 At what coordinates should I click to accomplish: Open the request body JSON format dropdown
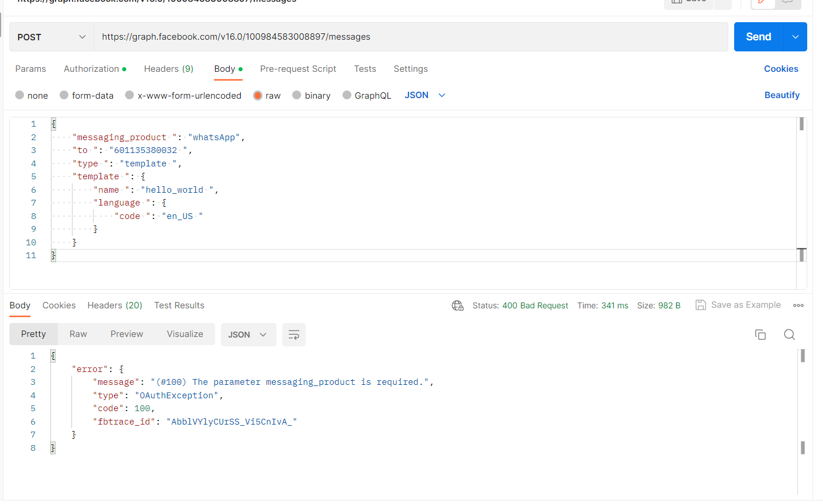(425, 95)
